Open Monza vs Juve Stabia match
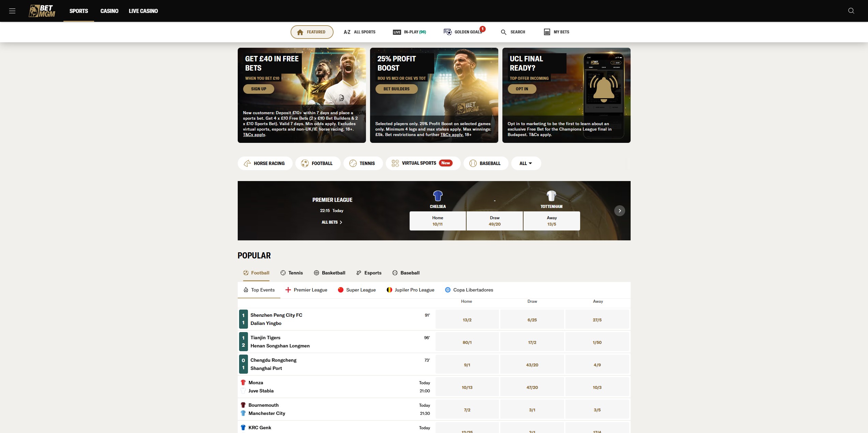The width and height of the screenshot is (868, 433). click(x=336, y=387)
